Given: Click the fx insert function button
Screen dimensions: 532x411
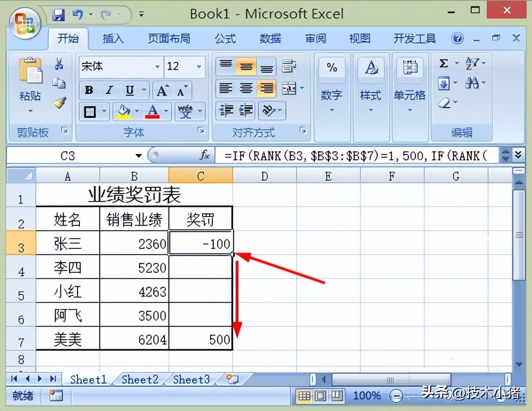Looking at the screenshot, I should (x=204, y=155).
